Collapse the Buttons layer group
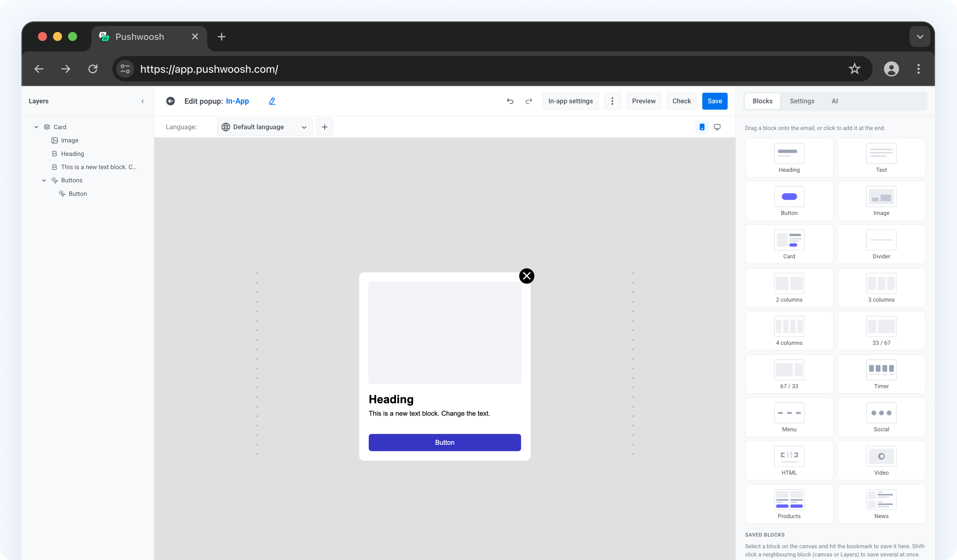This screenshot has height=560, width=957. pyautogui.click(x=44, y=180)
